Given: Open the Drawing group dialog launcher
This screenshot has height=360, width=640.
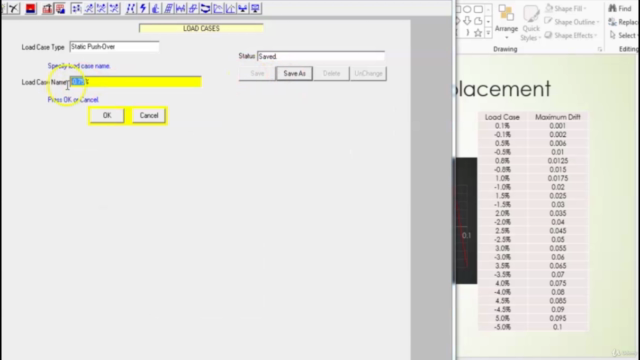Looking at the screenshot, I should 600,49.
